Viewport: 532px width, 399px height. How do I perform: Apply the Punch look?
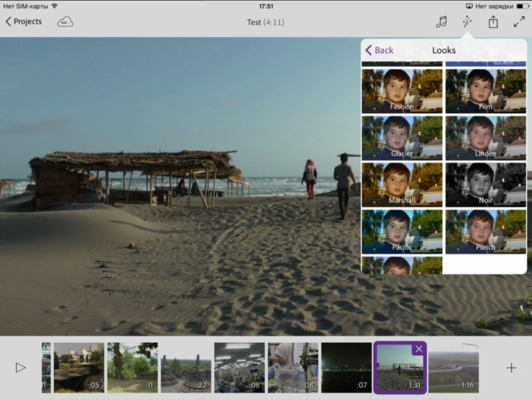pos(485,231)
